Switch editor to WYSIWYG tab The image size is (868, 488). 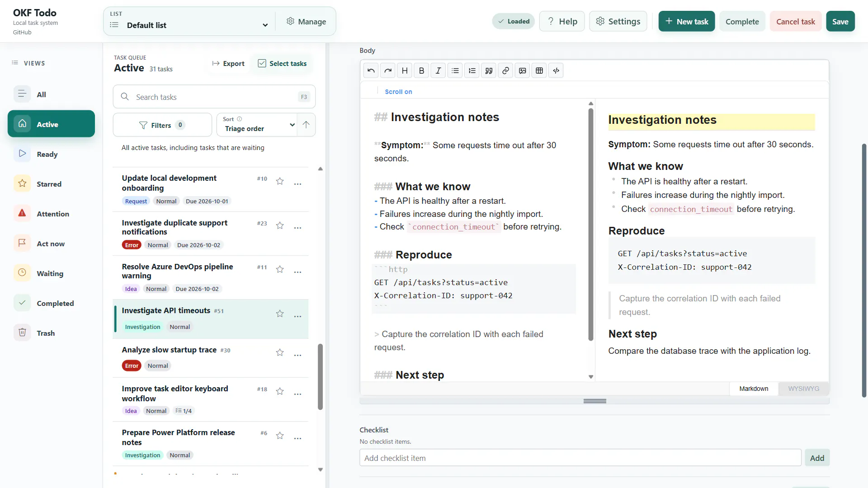tap(803, 389)
